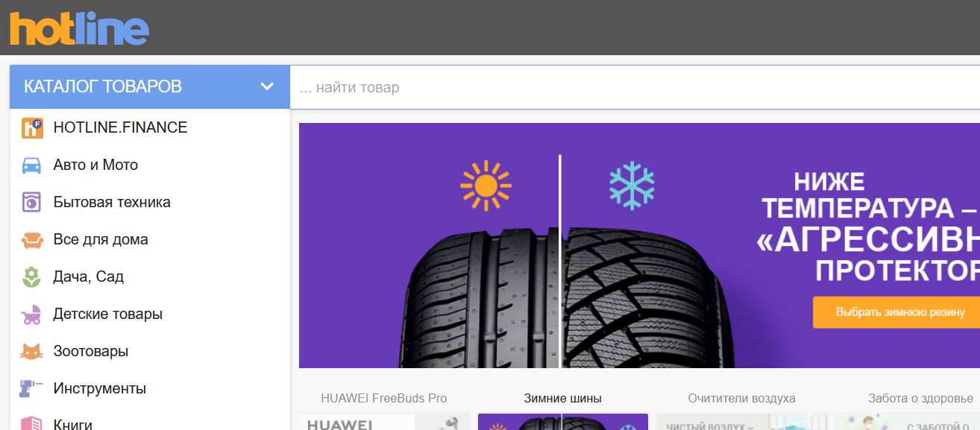
Task: Open the Бытовая техника category
Action: point(112,203)
